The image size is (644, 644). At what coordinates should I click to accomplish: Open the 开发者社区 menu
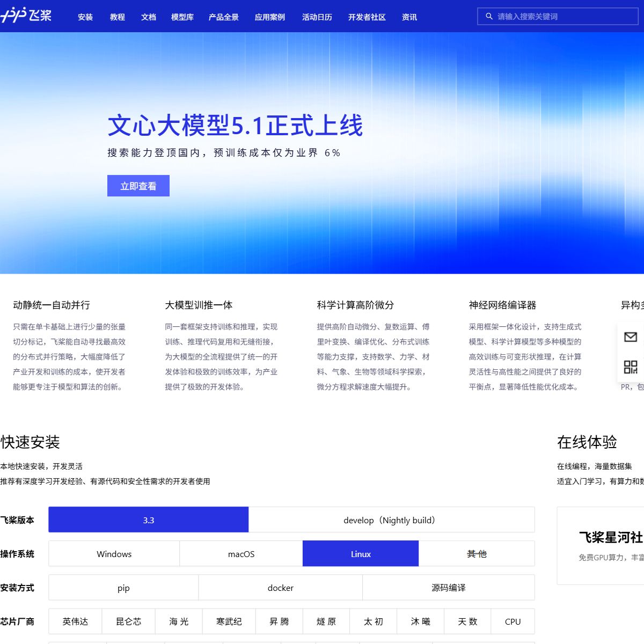367,17
